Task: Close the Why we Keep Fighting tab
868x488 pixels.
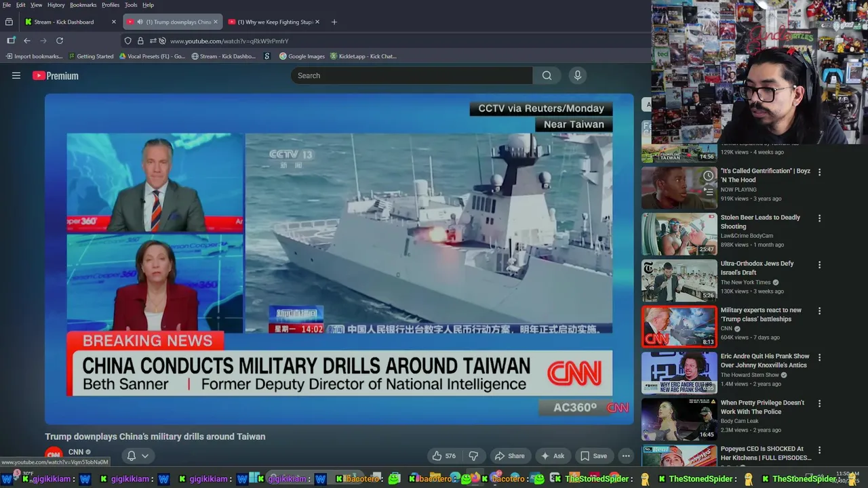Action: click(x=317, y=22)
